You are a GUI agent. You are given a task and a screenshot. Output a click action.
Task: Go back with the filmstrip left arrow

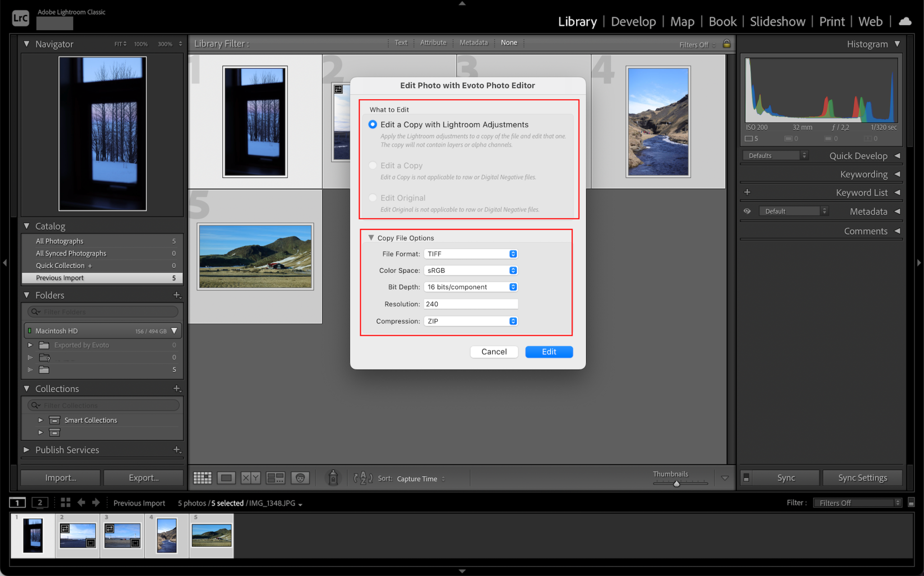click(81, 502)
